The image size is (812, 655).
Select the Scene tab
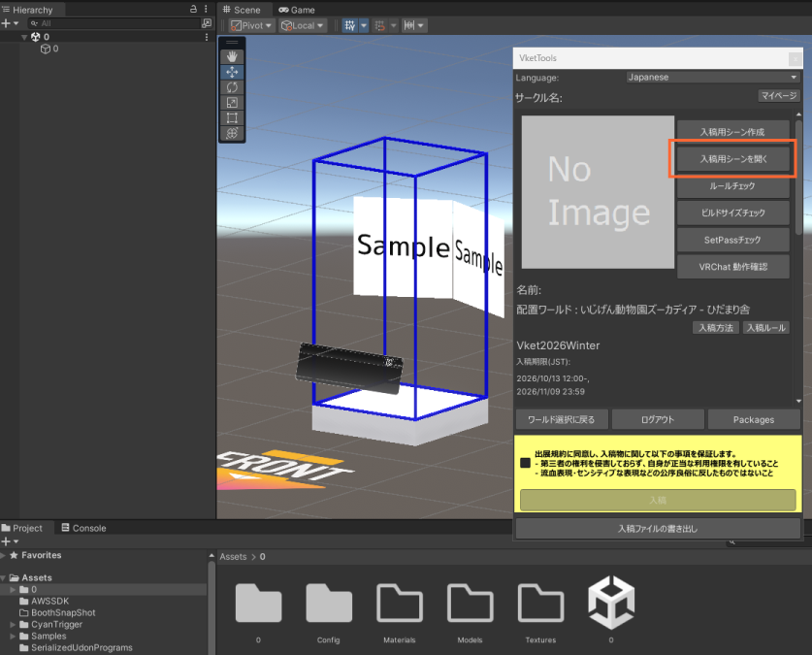(242, 10)
